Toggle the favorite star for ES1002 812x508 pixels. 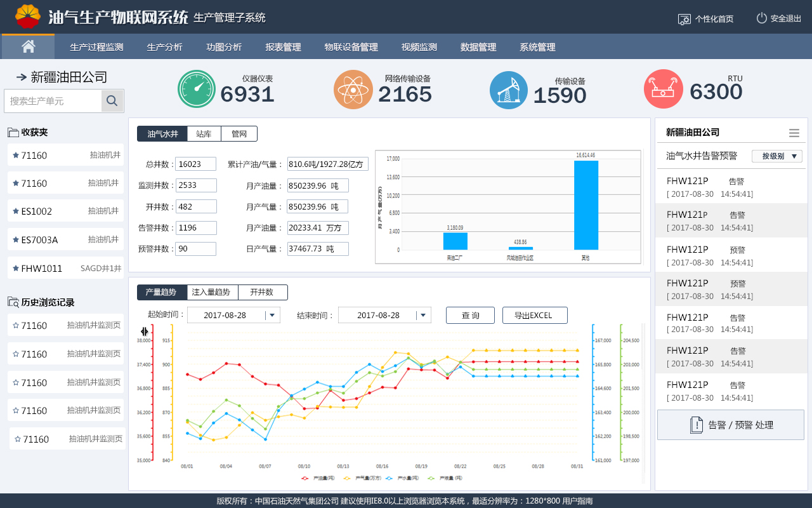[16, 211]
